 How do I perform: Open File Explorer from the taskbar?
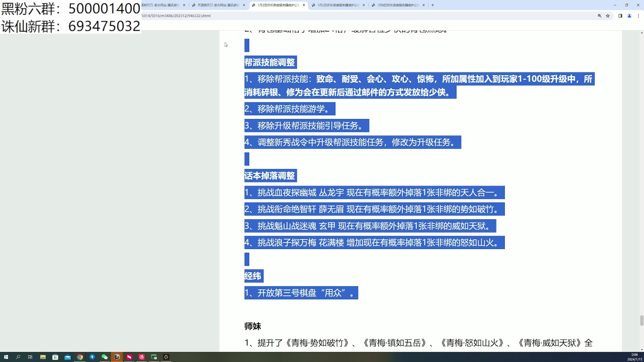43,357
